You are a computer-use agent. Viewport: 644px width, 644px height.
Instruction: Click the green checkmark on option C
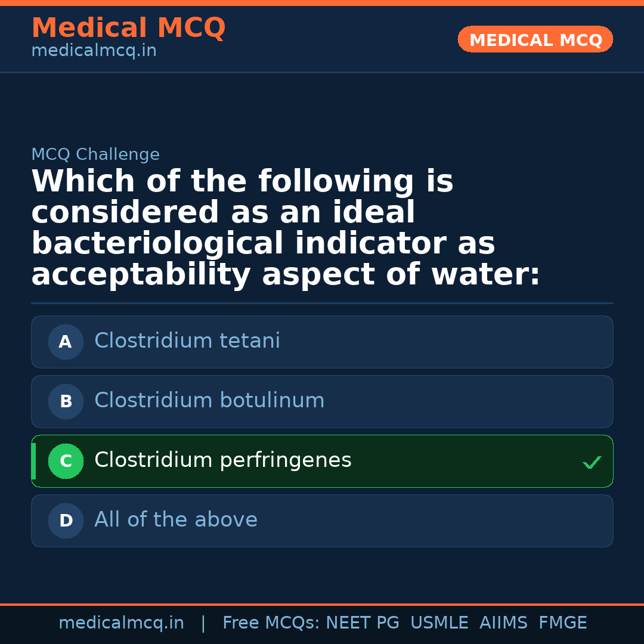pyautogui.click(x=592, y=462)
